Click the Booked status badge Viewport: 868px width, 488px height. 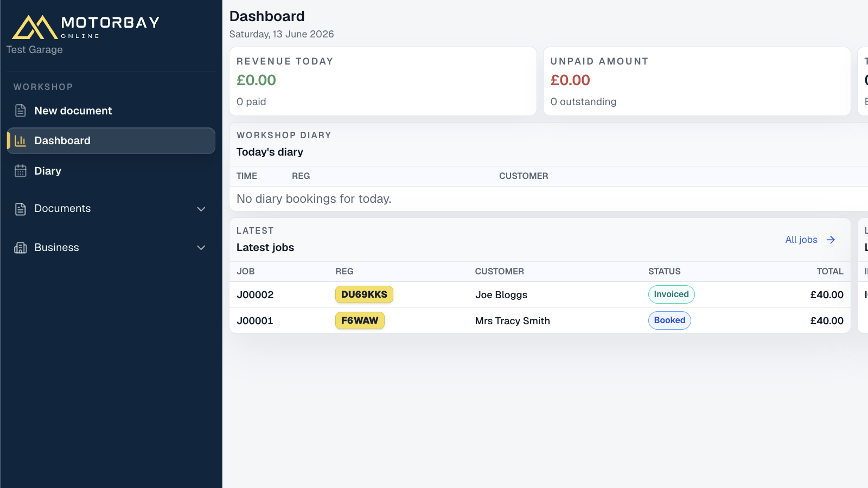669,320
